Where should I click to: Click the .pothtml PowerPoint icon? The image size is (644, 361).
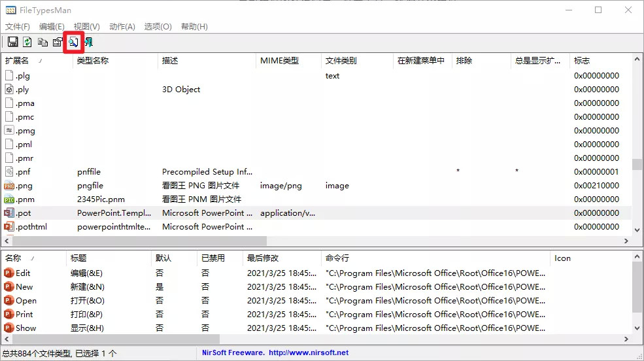point(9,227)
